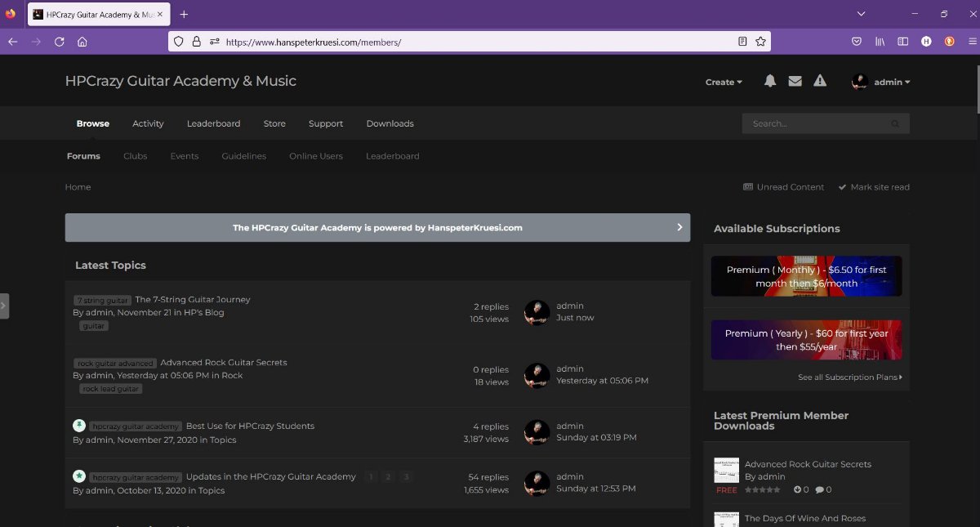The width and height of the screenshot is (980, 527).
Task: Open Updates in the HPCrazy Guitar Academy topic
Action: (271, 476)
